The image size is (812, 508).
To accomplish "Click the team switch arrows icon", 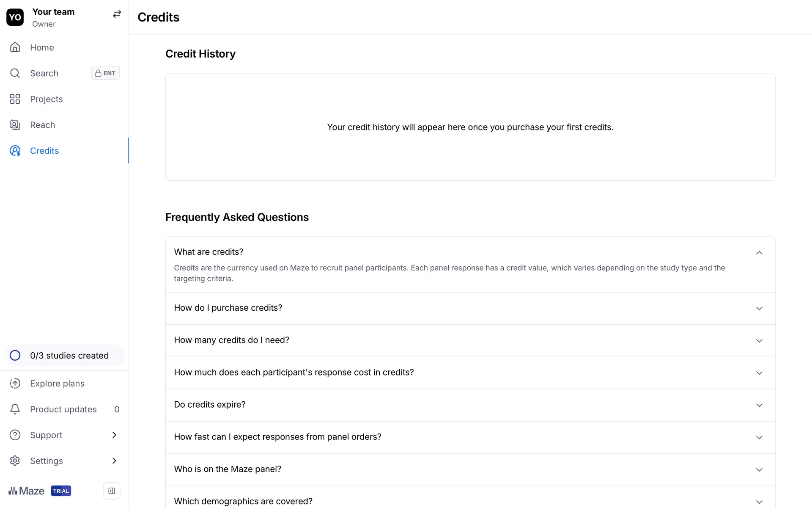I will tap(117, 14).
